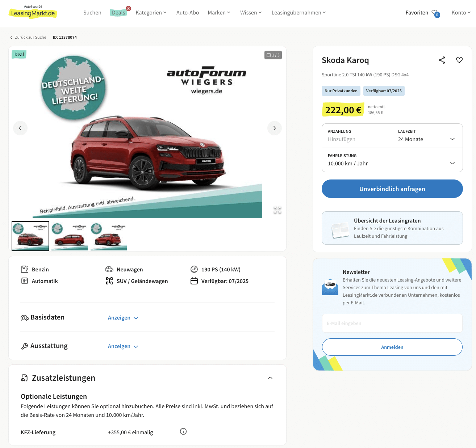Collapse the Zusatzleistungen section chevron
Screen dimensions: 476x448
click(270, 378)
